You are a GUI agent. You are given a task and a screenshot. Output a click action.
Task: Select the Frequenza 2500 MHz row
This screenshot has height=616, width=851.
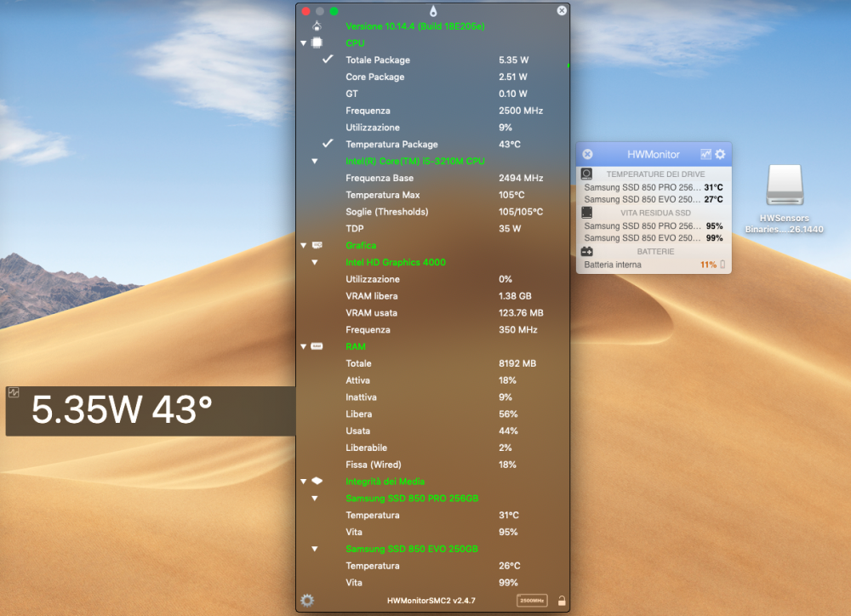[432, 111]
